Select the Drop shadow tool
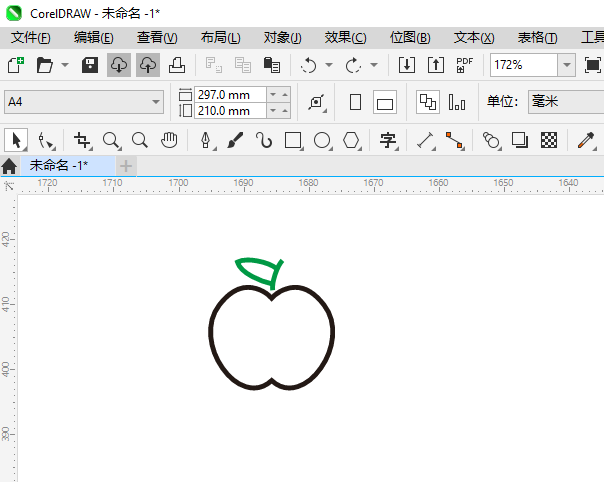This screenshot has width=604, height=482. [520, 140]
